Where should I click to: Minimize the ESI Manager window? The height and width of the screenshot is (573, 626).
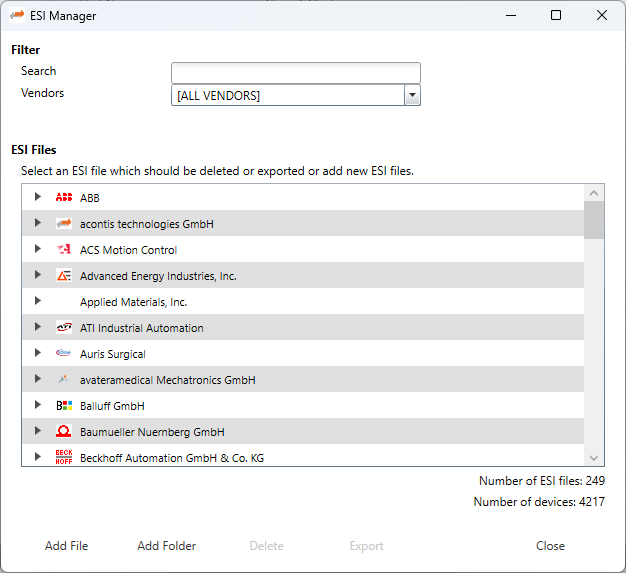coord(511,15)
